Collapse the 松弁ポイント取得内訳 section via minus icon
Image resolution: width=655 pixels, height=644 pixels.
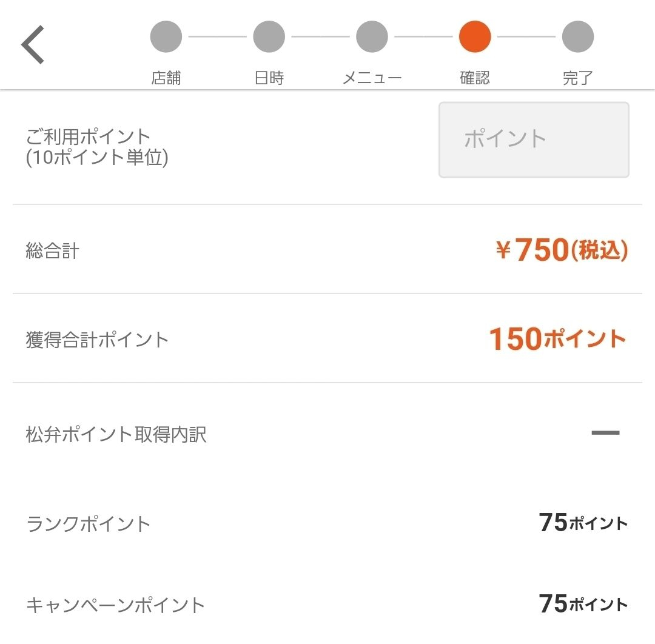point(605,433)
